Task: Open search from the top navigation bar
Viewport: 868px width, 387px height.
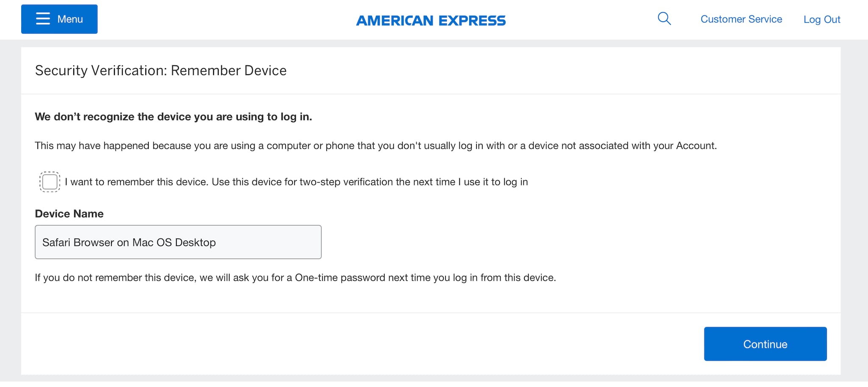Action: [664, 19]
